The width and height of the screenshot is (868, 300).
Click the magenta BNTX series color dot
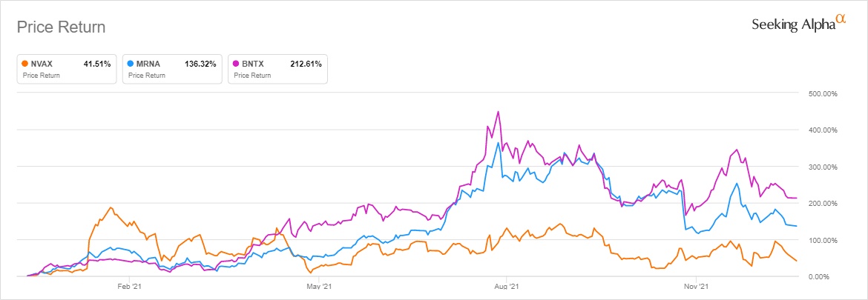[236, 64]
